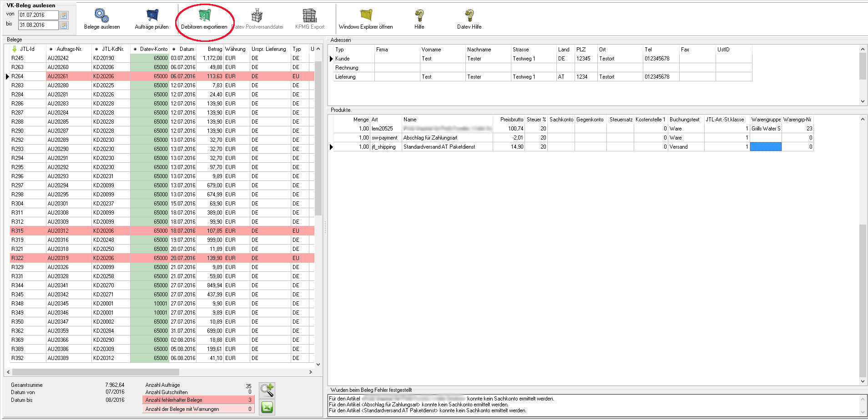Click the green Excel export icon
Viewport: 868px width, 420px height.
pyautogui.click(x=267, y=407)
